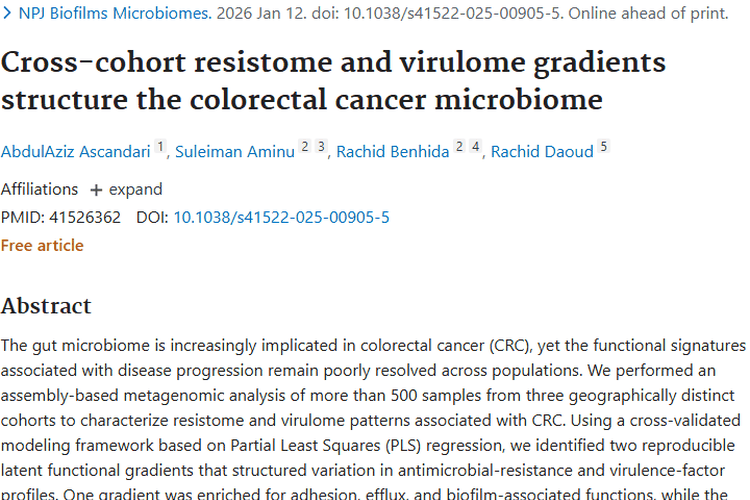Open the DOI link beside the PMID
750x500 pixels.
pos(281,217)
